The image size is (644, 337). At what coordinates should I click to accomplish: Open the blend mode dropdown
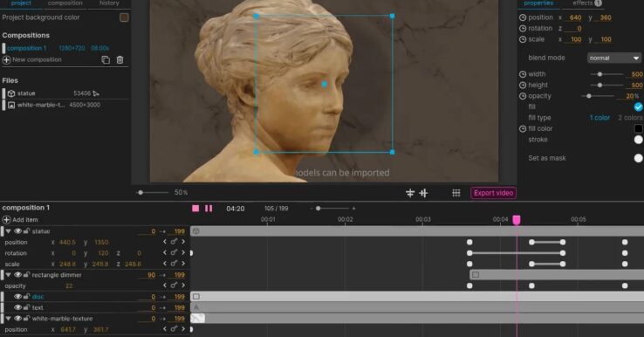tap(613, 58)
